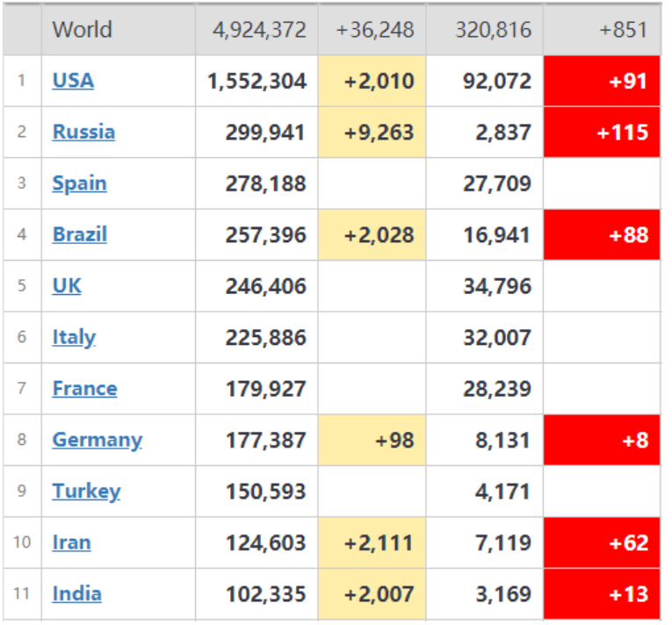Click the France country link

click(84, 388)
